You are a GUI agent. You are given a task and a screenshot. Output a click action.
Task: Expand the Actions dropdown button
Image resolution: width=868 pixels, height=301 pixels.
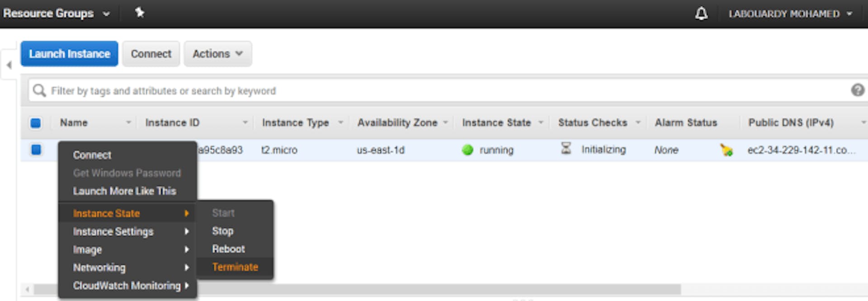click(x=218, y=54)
